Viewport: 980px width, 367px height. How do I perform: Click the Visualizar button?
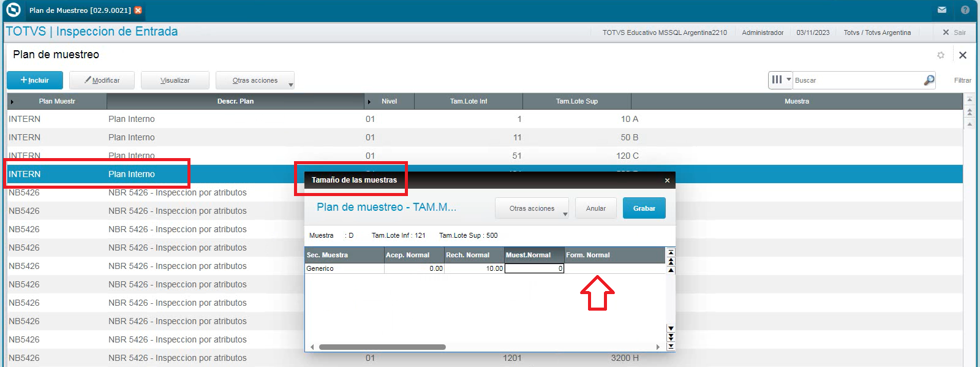tap(175, 80)
